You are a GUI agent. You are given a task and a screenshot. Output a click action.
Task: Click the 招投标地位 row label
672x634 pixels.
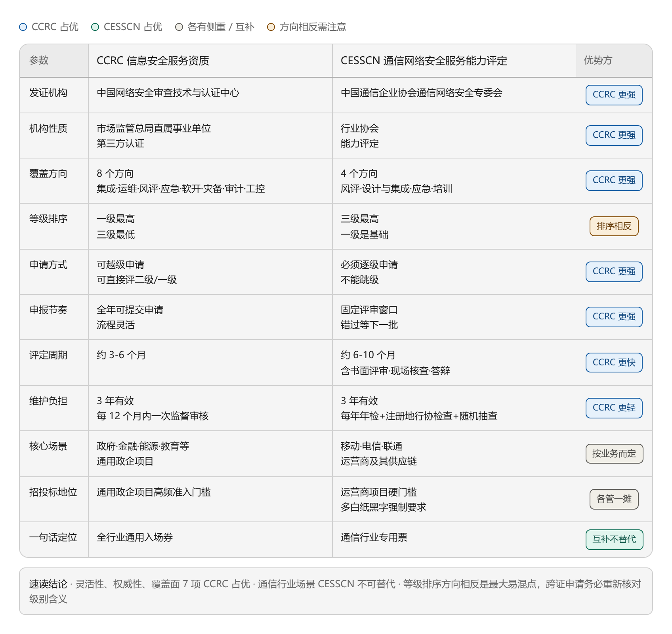pyautogui.click(x=53, y=492)
